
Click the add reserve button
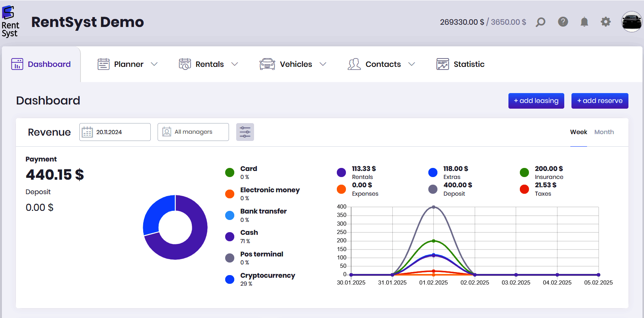600,101
